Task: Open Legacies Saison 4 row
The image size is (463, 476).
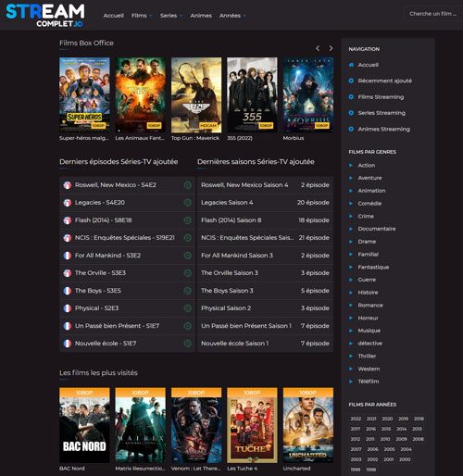Action: click(x=265, y=203)
